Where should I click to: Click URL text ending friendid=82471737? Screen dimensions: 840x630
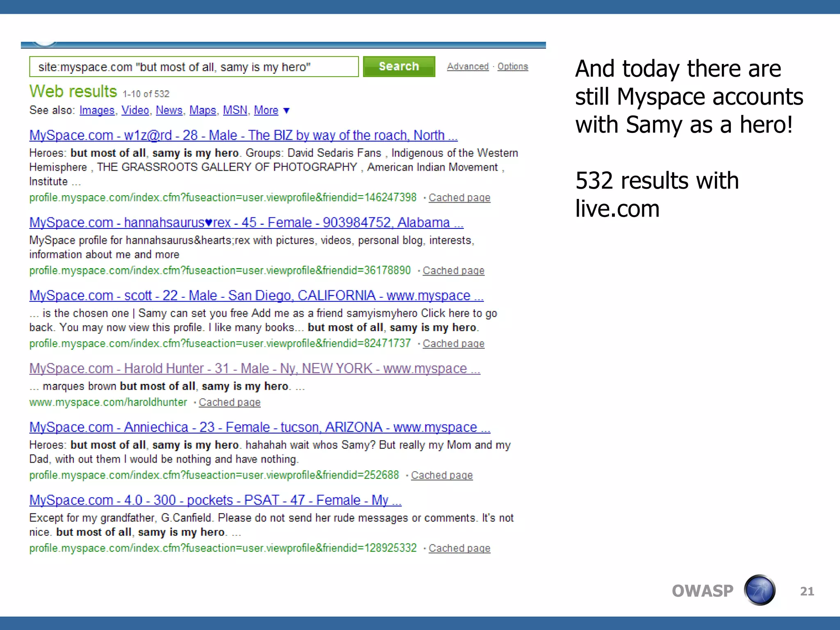(x=220, y=344)
